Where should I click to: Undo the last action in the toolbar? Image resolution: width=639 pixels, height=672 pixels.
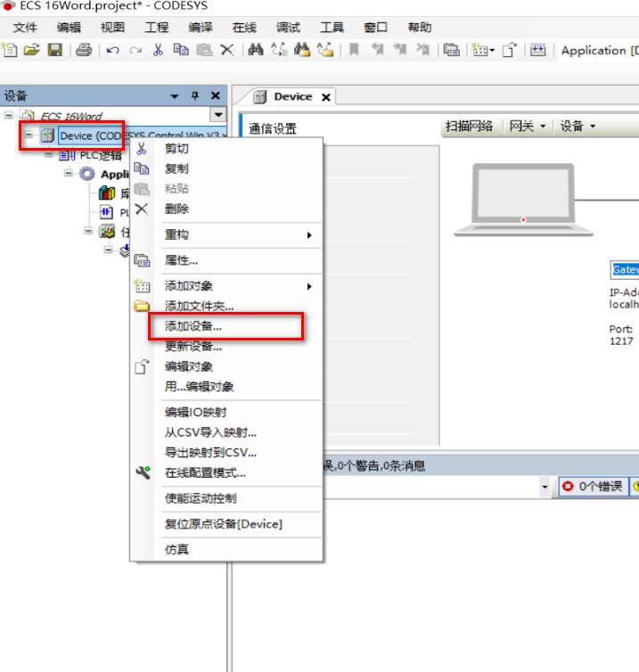112,51
